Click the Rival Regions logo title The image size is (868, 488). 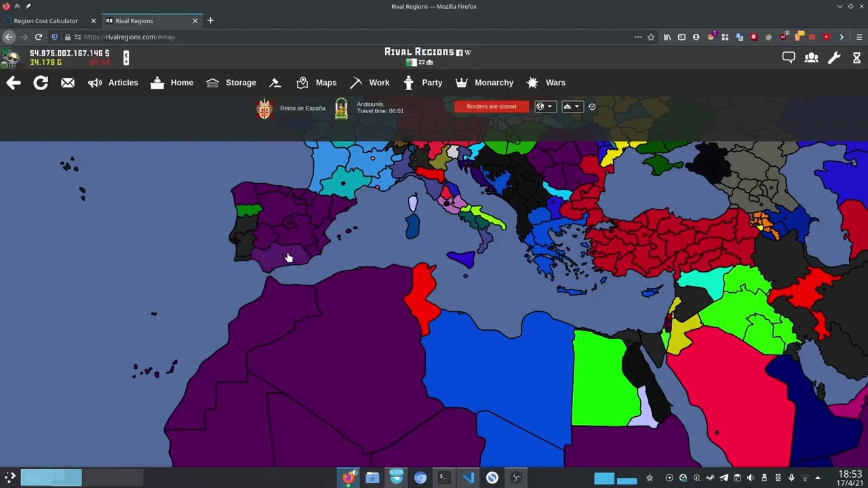(419, 52)
